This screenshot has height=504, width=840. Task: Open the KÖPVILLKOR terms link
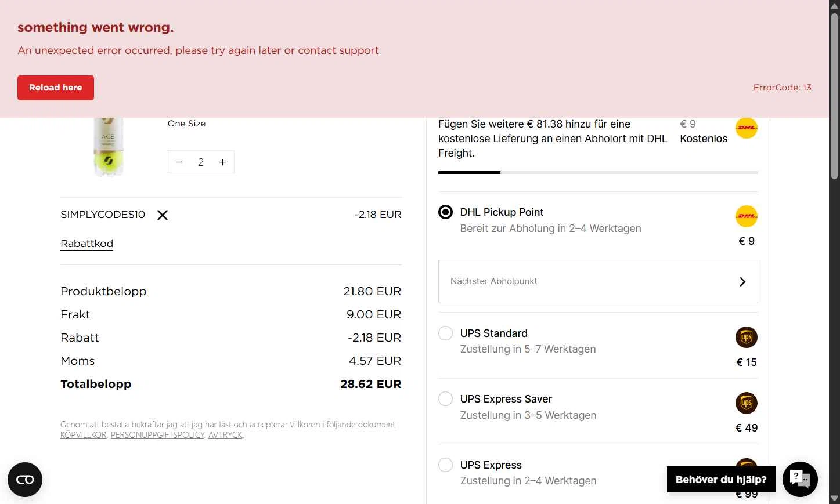tap(83, 435)
